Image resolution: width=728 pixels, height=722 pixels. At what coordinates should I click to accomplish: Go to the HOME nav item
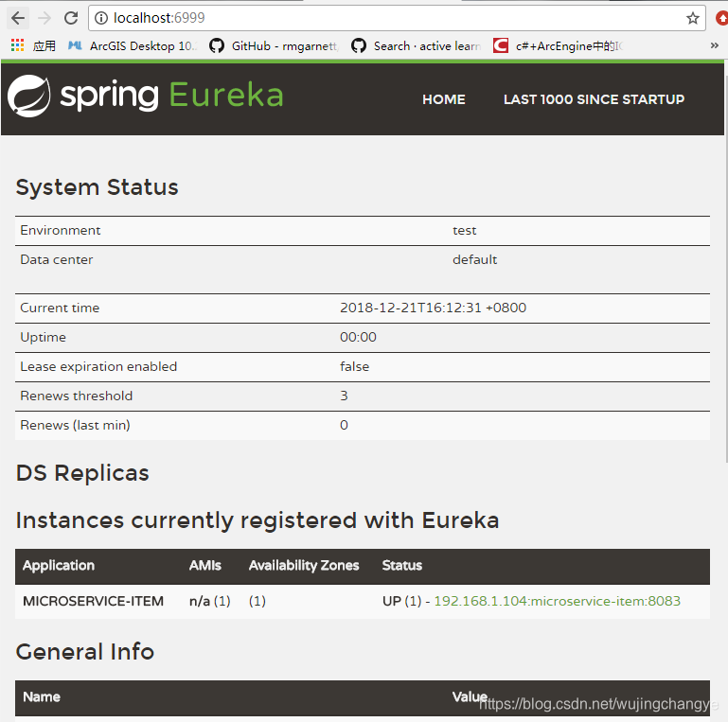[443, 99]
